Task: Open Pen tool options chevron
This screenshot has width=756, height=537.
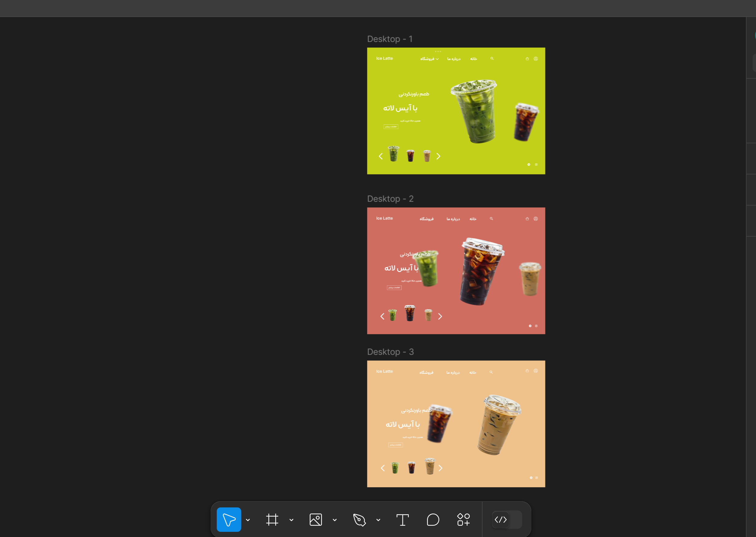Action: (378, 520)
